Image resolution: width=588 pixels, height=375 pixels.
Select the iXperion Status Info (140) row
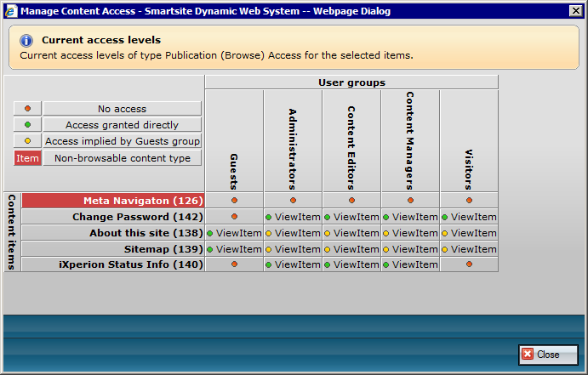[113, 264]
